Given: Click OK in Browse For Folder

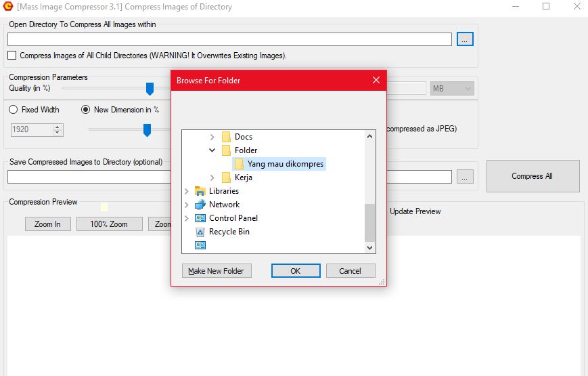Looking at the screenshot, I should 296,271.
